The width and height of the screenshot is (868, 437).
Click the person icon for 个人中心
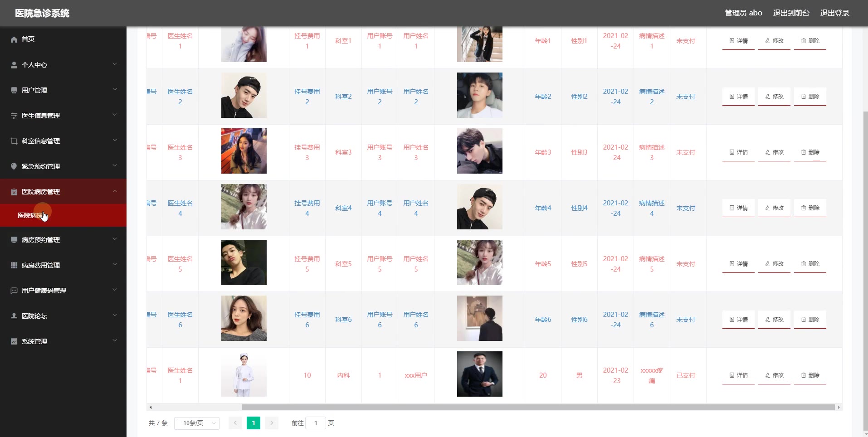(14, 65)
